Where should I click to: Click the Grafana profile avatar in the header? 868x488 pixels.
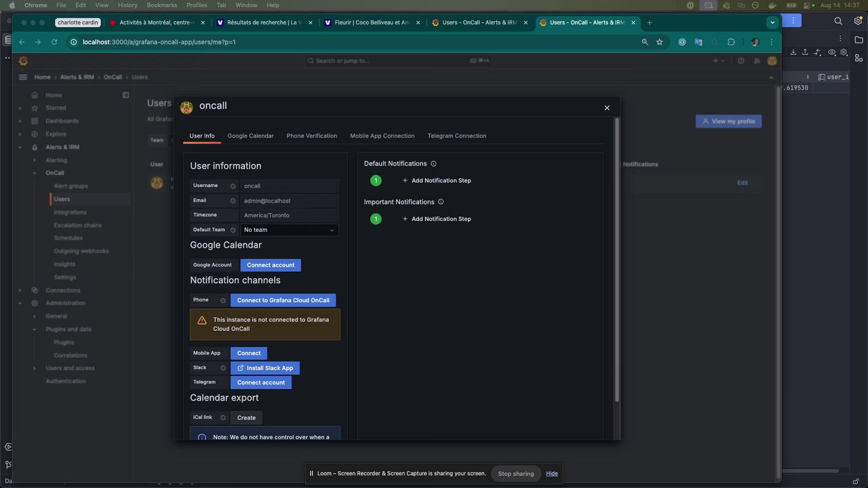(772, 61)
